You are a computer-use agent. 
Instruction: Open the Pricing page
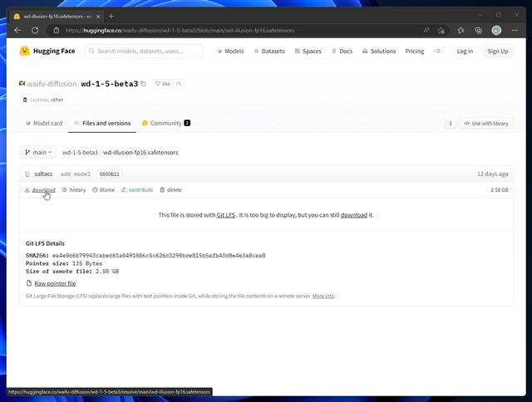(414, 51)
